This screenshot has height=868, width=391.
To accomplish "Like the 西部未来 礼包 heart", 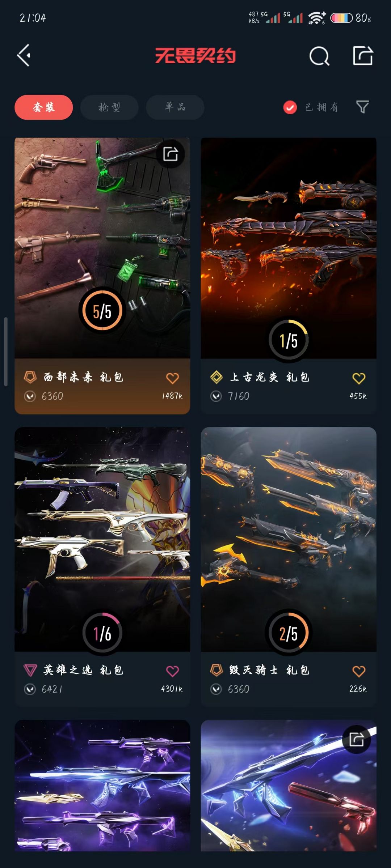I will [x=172, y=378].
